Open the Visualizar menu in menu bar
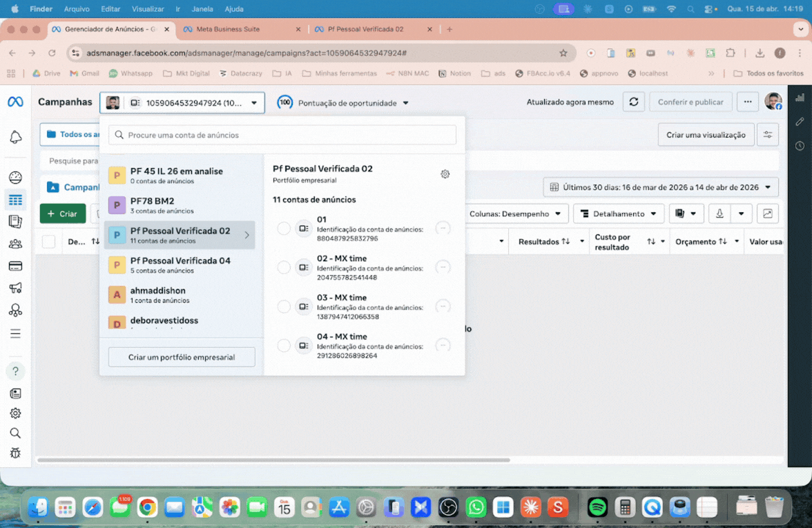This screenshot has width=812, height=528. coord(148,9)
